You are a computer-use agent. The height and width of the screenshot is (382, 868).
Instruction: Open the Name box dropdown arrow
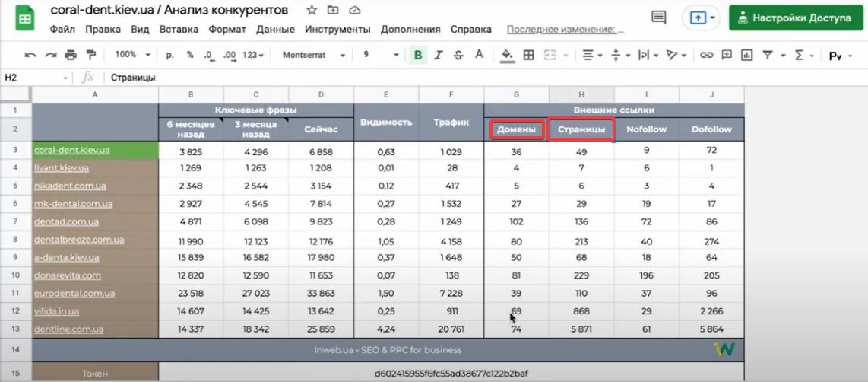[x=65, y=78]
